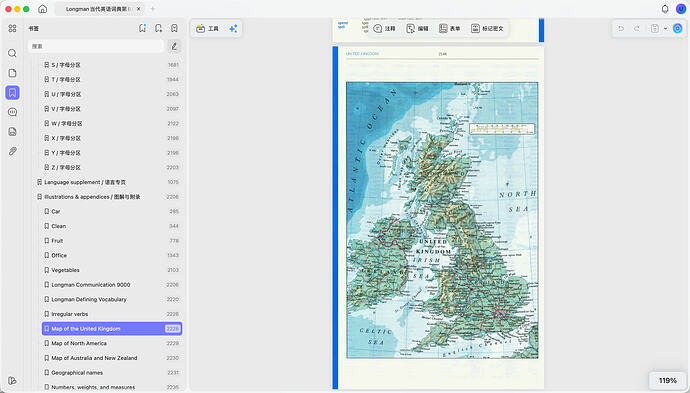Click the AI sparkle icon
The width and height of the screenshot is (690, 393).
(233, 29)
